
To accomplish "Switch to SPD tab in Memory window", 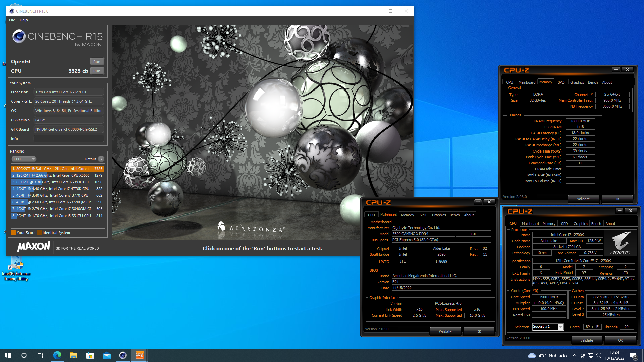I will [x=561, y=82].
